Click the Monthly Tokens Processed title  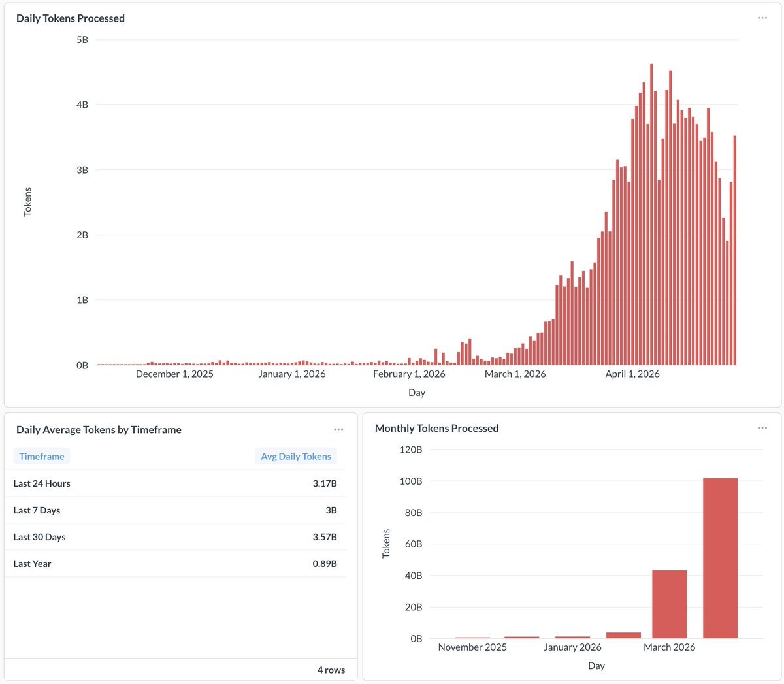[x=436, y=429]
